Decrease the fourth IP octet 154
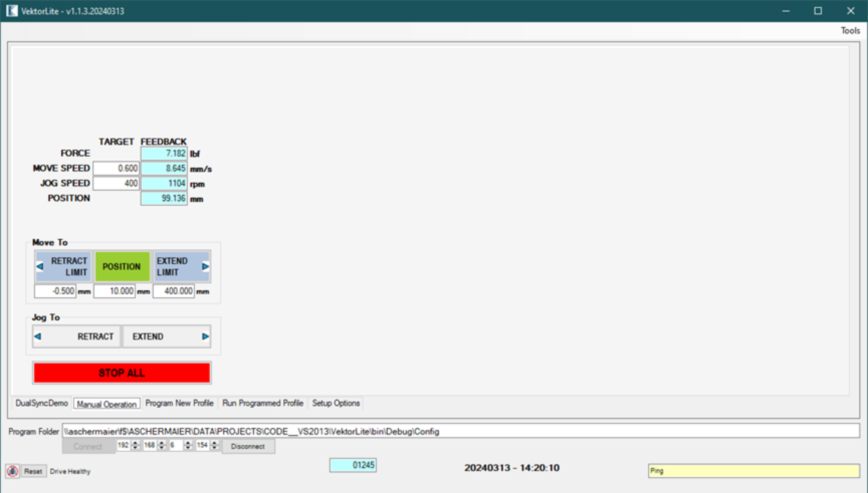The width and height of the screenshot is (868, 493). [214, 448]
